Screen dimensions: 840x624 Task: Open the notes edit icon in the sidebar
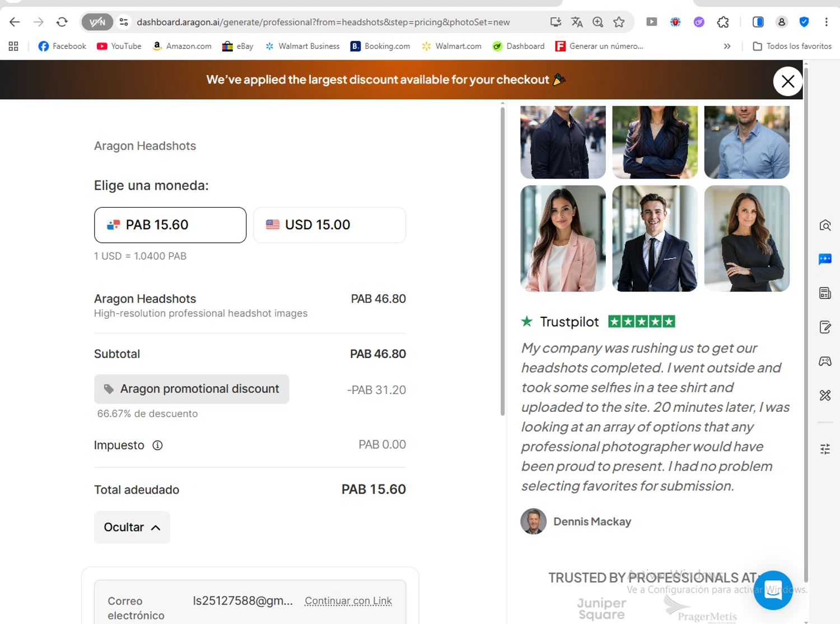click(825, 327)
